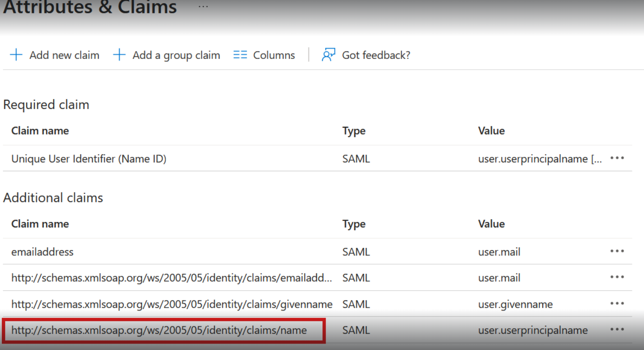
Task: Click the plus icon for Add a group claim
Action: pyautogui.click(x=119, y=55)
